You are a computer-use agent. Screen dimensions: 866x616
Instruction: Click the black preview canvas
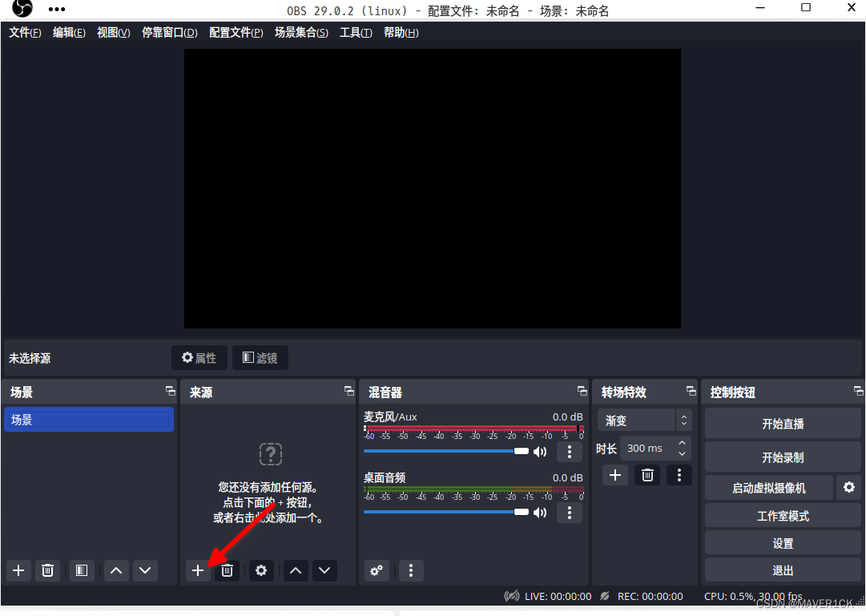(432, 188)
